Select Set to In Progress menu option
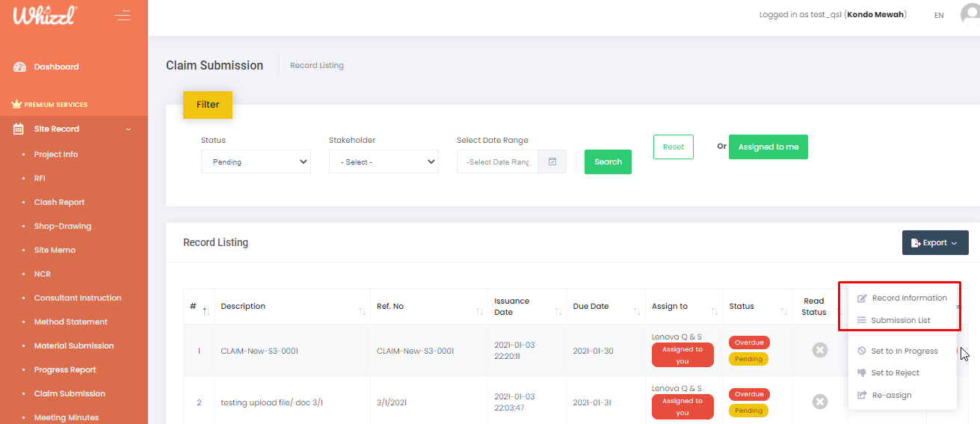The width and height of the screenshot is (980, 424). coord(904,351)
